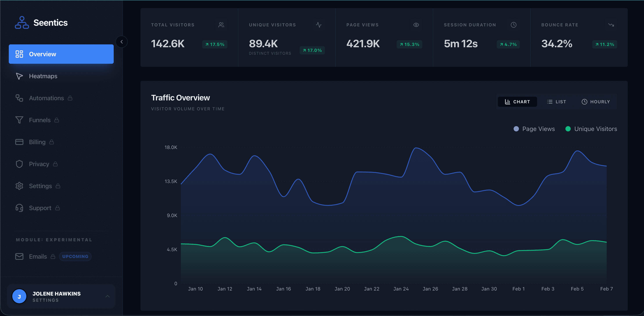The height and width of the screenshot is (316, 644).
Task: Expand the Jolene Hawkins profile menu
Action: click(x=108, y=296)
